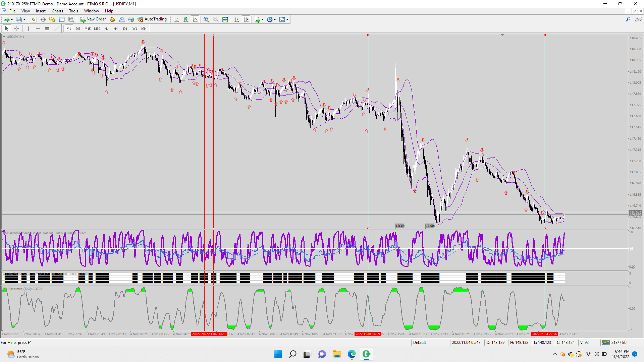Switch to candlestick chart icon

point(186,19)
